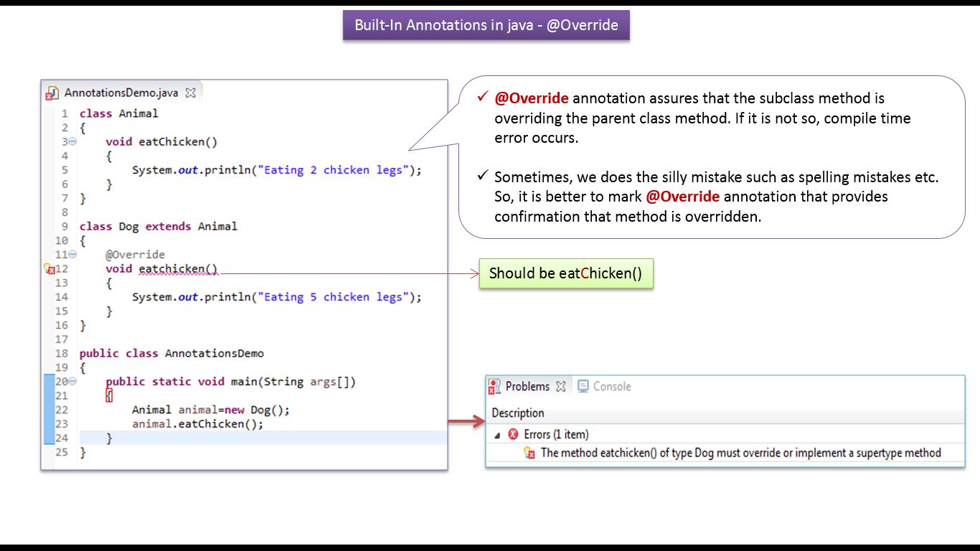Switch to the Problems tab
Image resolution: width=980 pixels, height=551 pixels.
[527, 386]
